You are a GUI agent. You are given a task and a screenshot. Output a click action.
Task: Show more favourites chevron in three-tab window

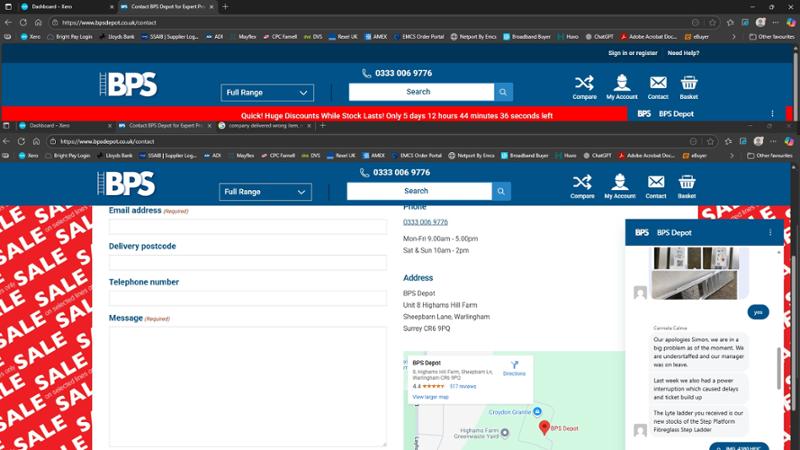(x=732, y=156)
